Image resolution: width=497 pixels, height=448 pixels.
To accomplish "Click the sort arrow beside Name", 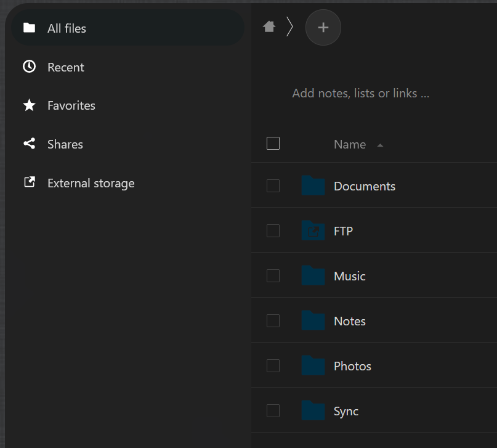I will tap(380, 145).
